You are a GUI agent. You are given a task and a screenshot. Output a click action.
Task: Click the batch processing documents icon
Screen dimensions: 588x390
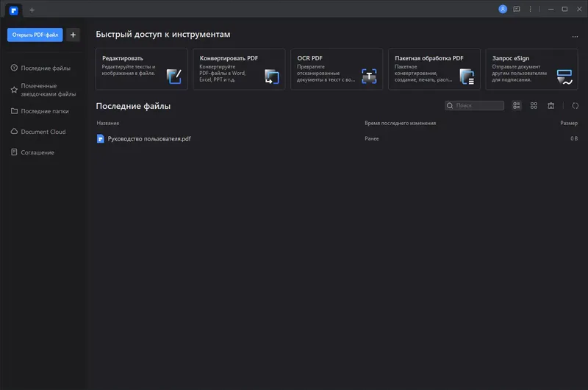tap(467, 77)
